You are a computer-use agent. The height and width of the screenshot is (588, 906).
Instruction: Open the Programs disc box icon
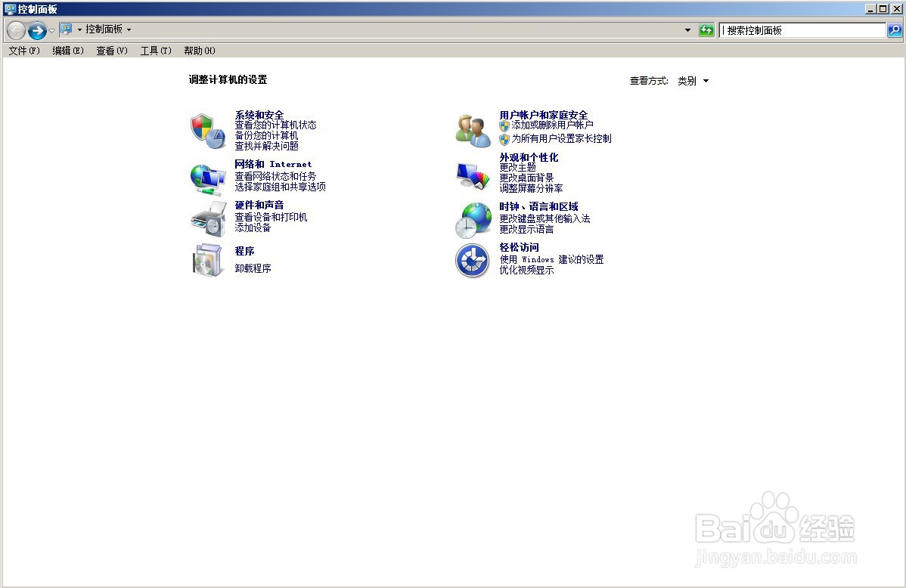207,260
